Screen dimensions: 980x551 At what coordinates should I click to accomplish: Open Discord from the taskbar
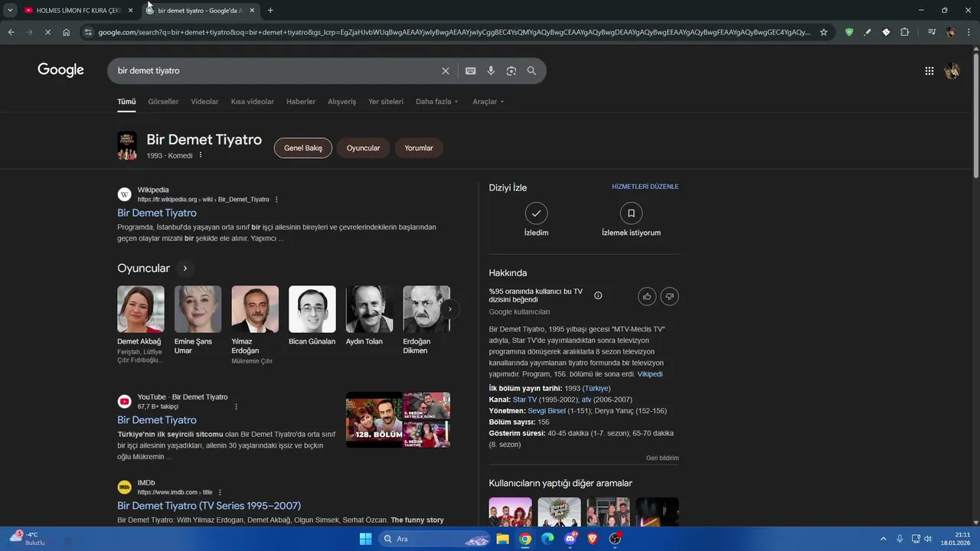570,539
